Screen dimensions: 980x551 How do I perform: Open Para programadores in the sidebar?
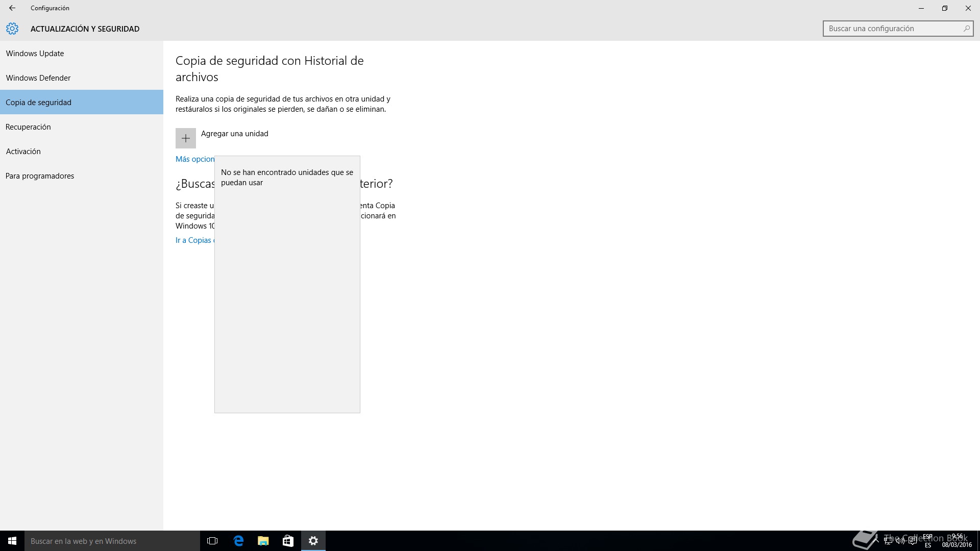pos(82,176)
